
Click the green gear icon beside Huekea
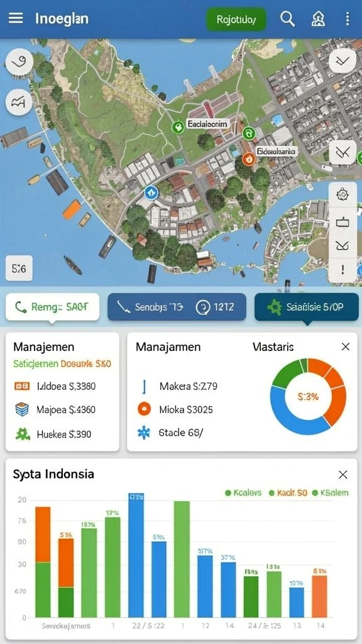(x=22, y=433)
